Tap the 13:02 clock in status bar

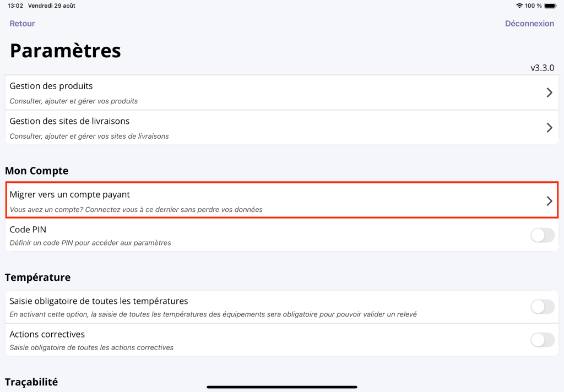[x=15, y=6]
